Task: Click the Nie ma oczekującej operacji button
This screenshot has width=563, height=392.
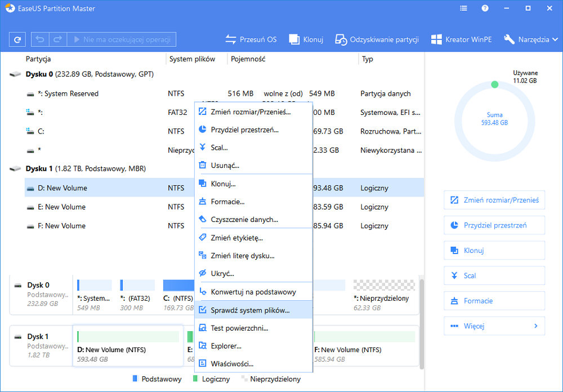Action: pos(122,39)
